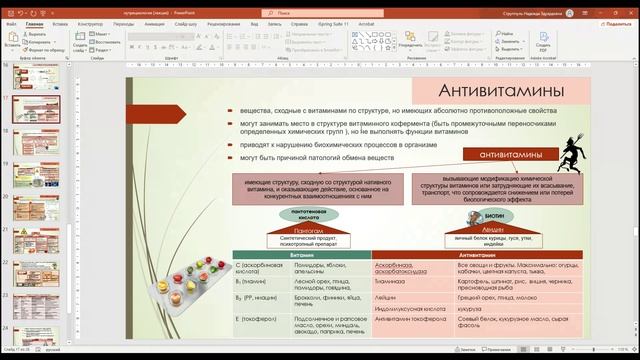Click the spell check icon in status bar
The width and height of the screenshot is (640, 360).
pyautogui.click(x=38, y=349)
